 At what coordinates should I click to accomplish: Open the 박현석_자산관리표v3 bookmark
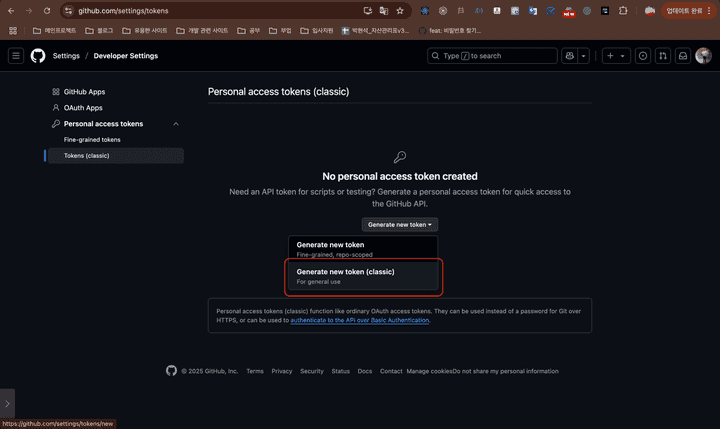(x=375, y=30)
